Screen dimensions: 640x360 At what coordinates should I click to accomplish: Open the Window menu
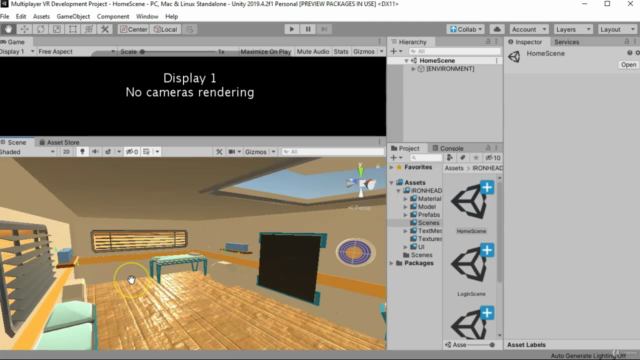[147, 17]
